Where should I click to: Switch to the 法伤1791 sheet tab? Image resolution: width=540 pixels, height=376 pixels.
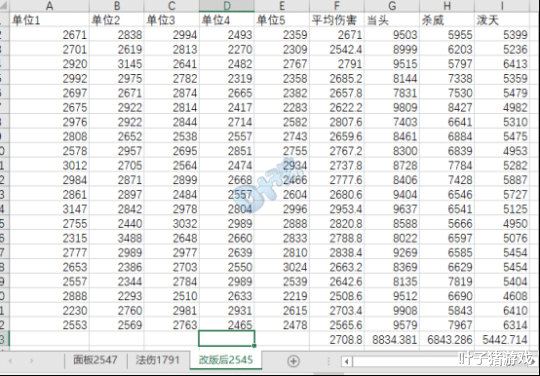point(158,360)
